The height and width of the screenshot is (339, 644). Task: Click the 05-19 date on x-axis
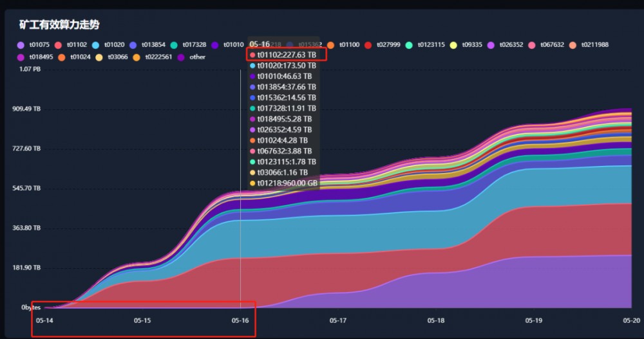[534, 320]
